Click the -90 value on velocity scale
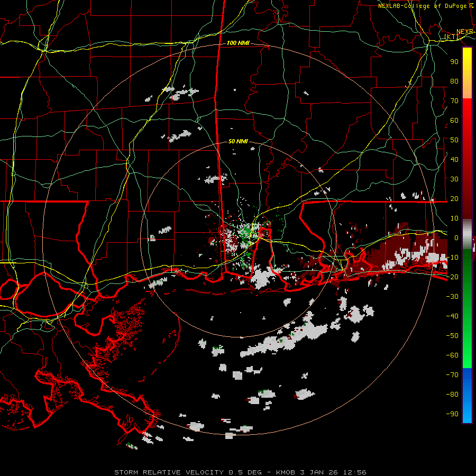476x476 pixels. coord(452,414)
